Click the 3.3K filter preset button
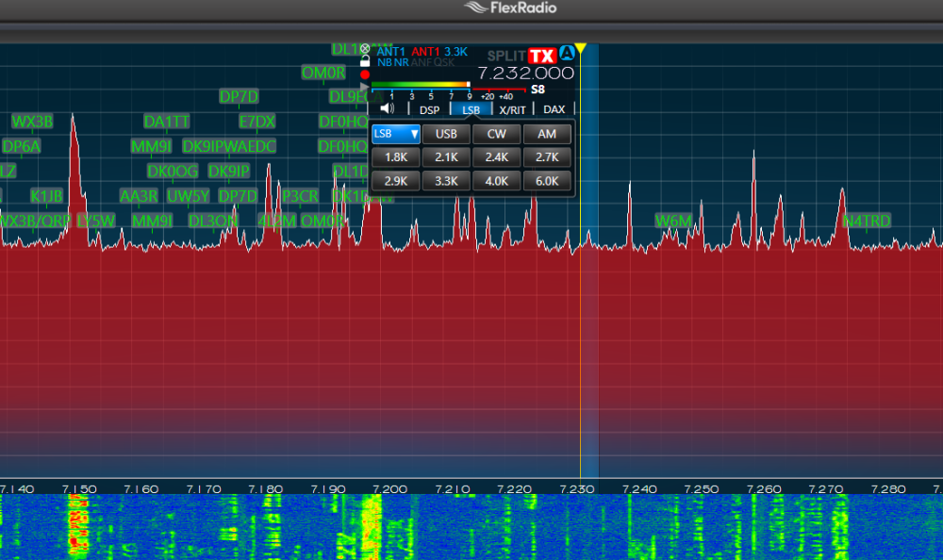 point(446,180)
